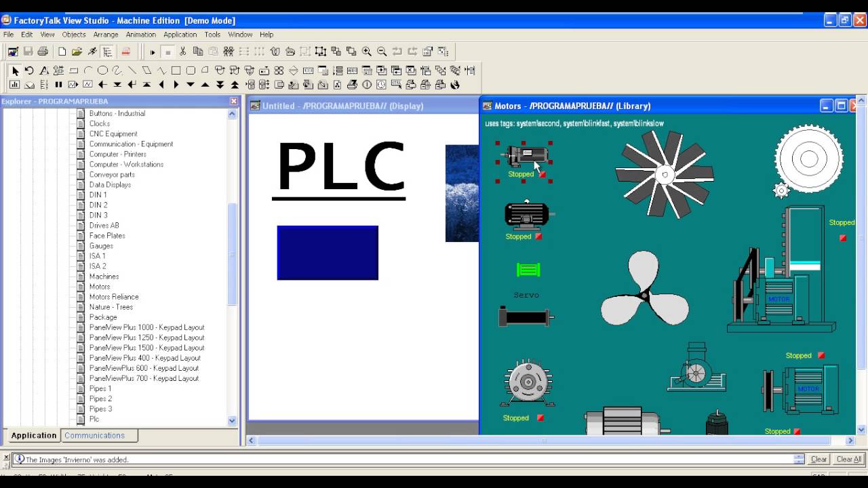Click the Untitled display window title bar

363,106
